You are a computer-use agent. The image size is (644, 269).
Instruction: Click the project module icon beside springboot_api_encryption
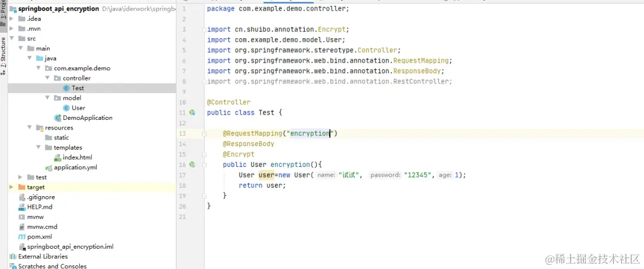13,8
